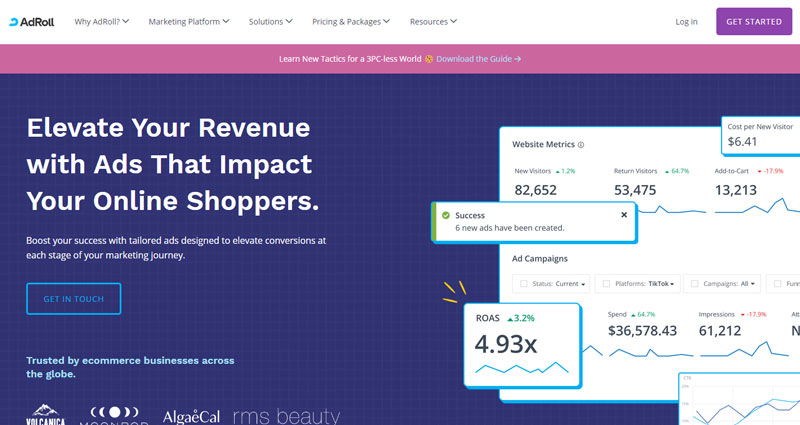
Task: Click the GET STARTED button
Action: (754, 21)
